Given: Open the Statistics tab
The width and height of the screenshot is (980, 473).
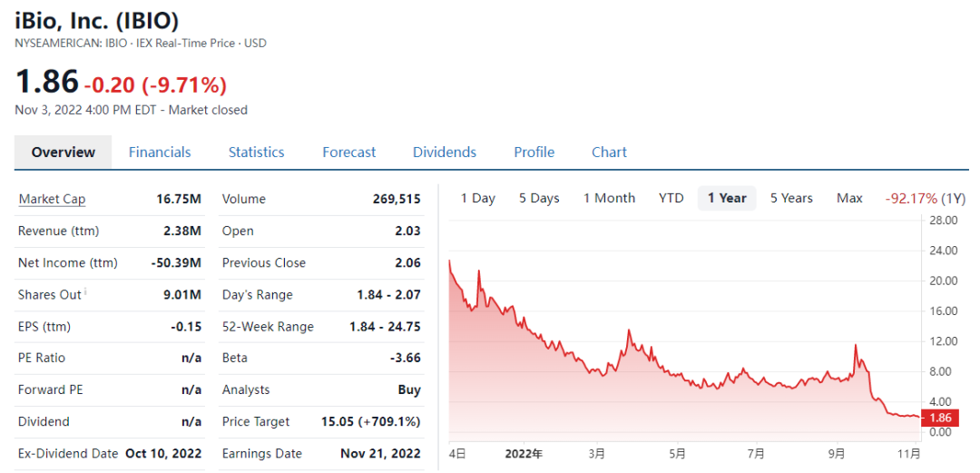Looking at the screenshot, I should click(256, 152).
